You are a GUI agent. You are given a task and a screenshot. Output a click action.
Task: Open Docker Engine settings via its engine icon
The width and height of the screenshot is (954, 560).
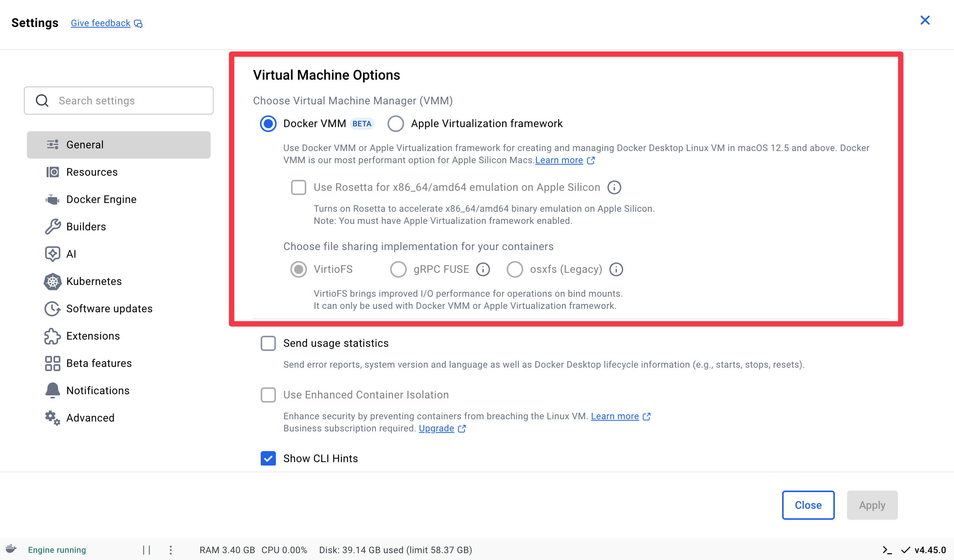tap(52, 199)
